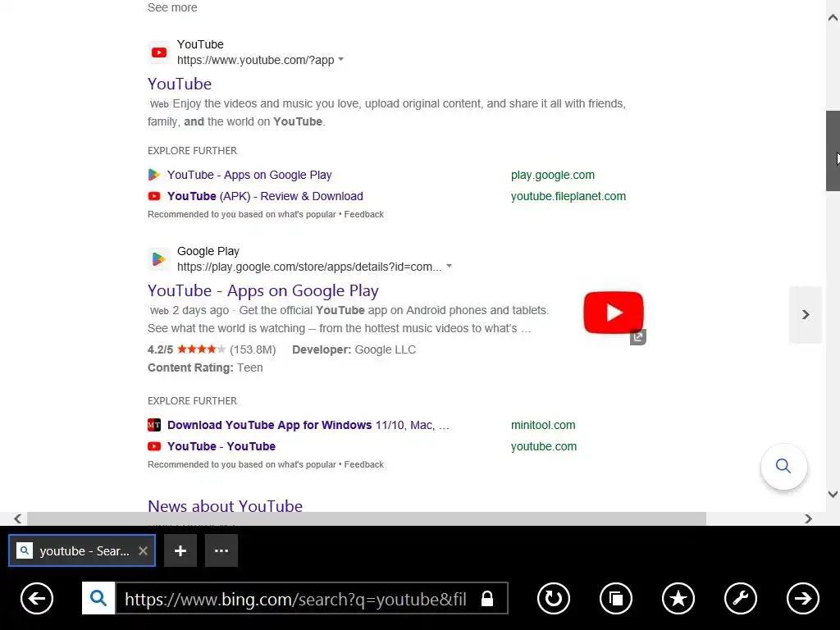Expand dropdown arrow after play.google.com URL
This screenshot has height=630, width=840.
point(449,266)
